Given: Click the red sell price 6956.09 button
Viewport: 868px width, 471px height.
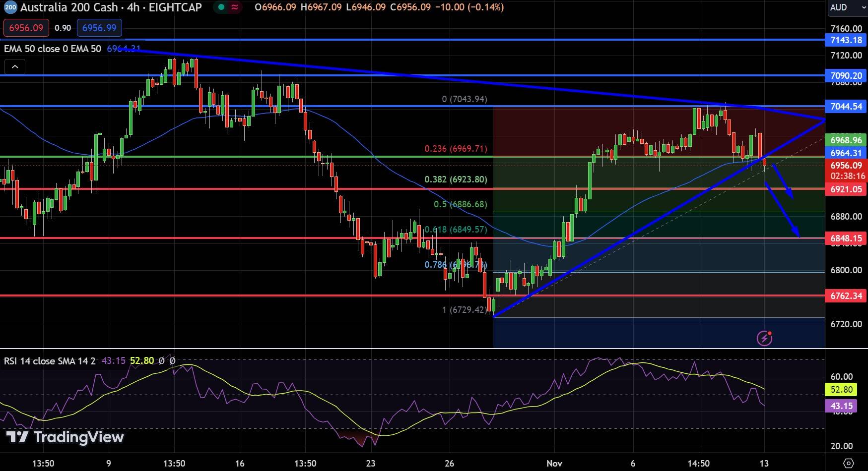Looking at the screenshot, I should pyautogui.click(x=26, y=28).
